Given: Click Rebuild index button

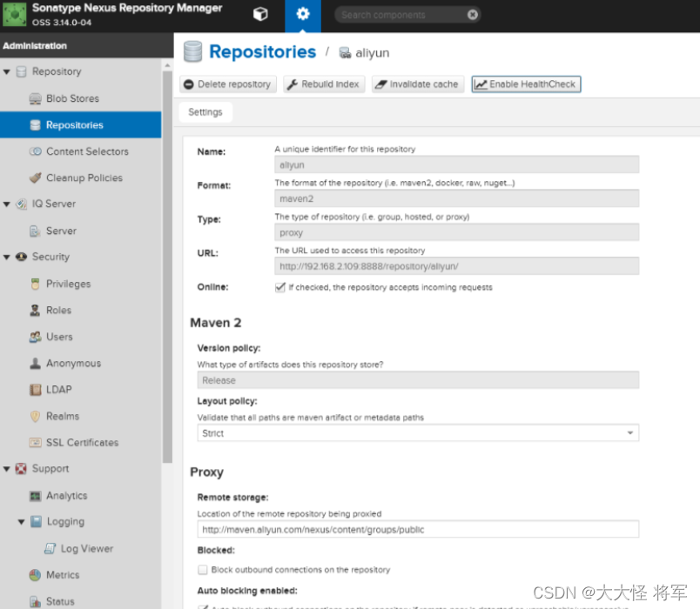Looking at the screenshot, I should 324,84.
